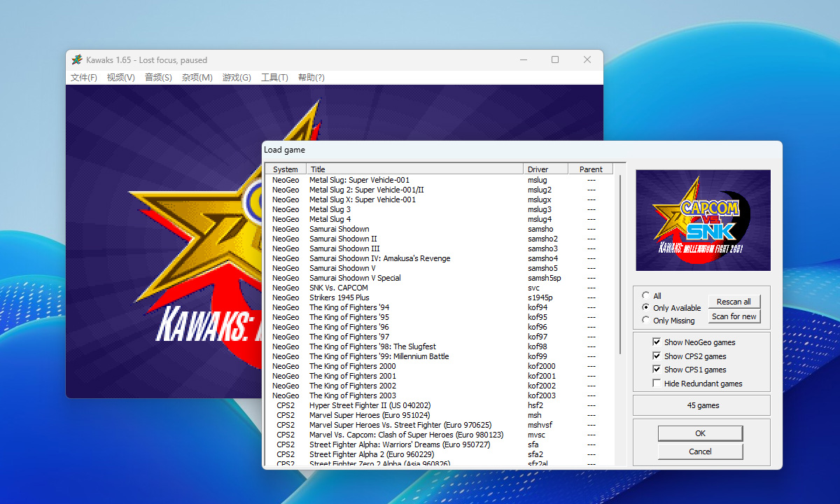Open the 游戏(G) menu
This screenshot has width=840, height=504.
(x=237, y=78)
